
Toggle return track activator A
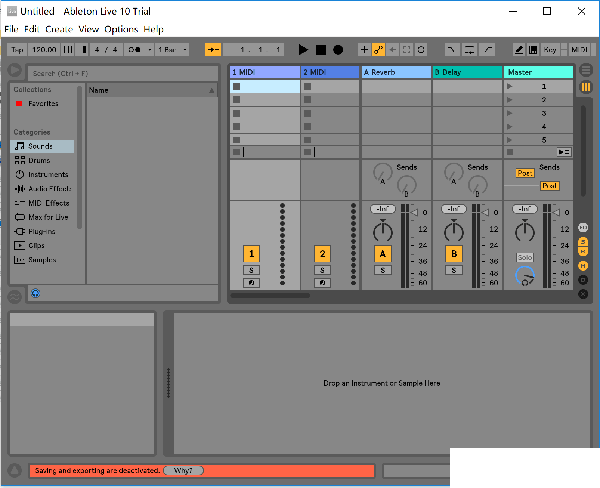click(x=383, y=254)
